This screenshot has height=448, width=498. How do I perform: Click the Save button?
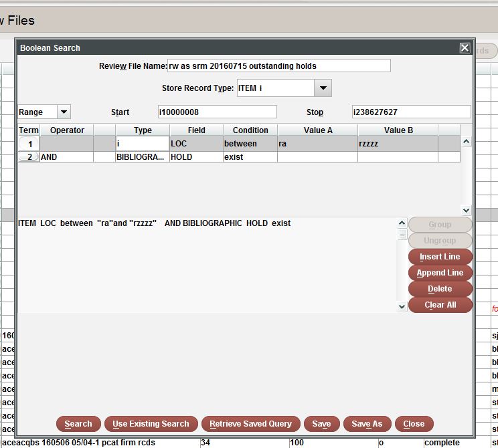pyautogui.click(x=321, y=424)
